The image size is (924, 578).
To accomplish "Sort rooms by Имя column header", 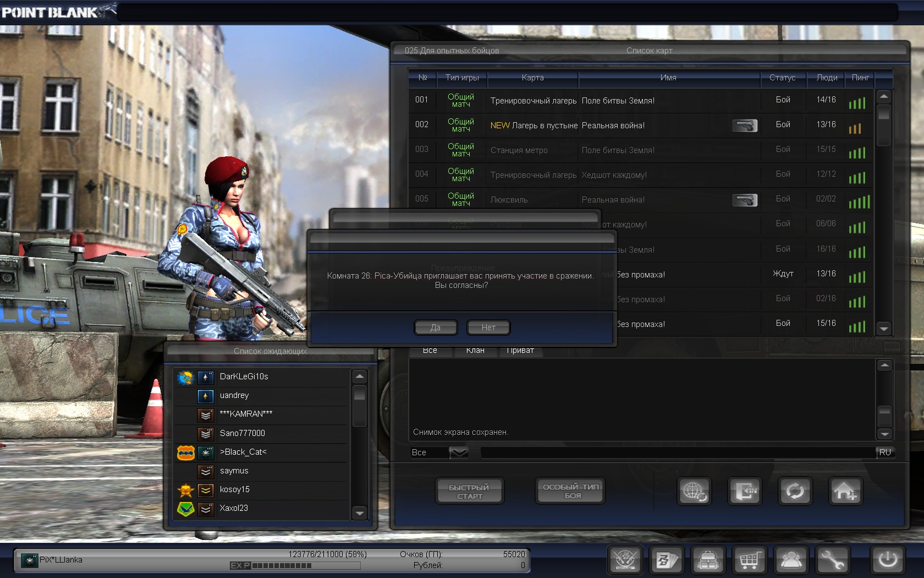I will pos(668,78).
